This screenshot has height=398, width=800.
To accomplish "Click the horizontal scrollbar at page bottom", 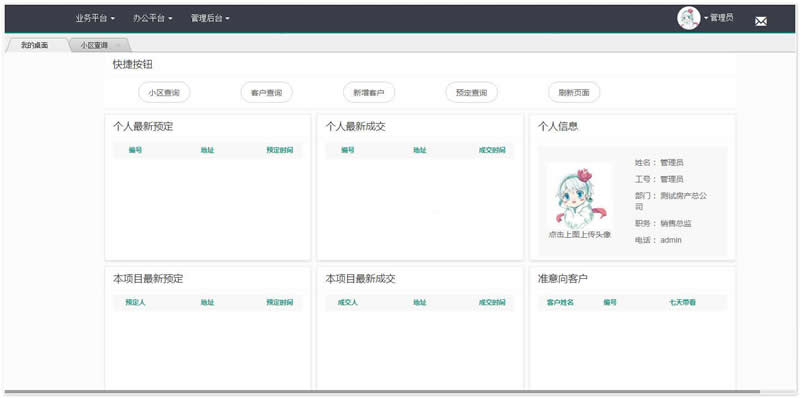I will (382, 392).
